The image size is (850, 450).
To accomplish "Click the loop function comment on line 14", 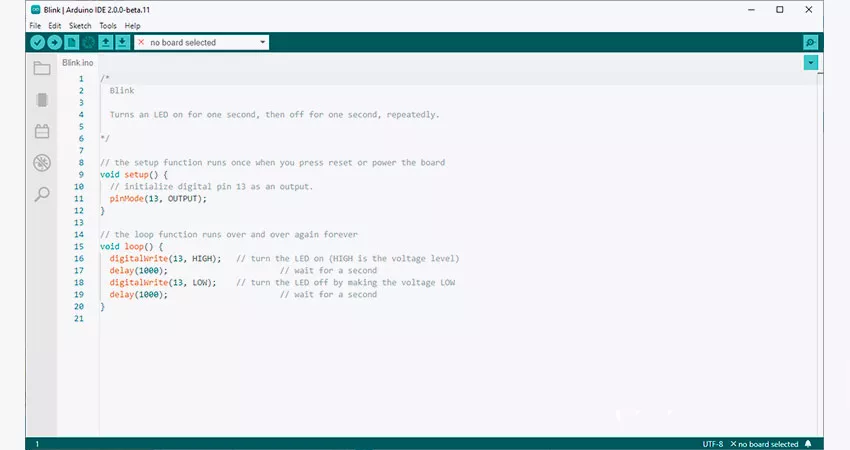I will pos(229,235).
